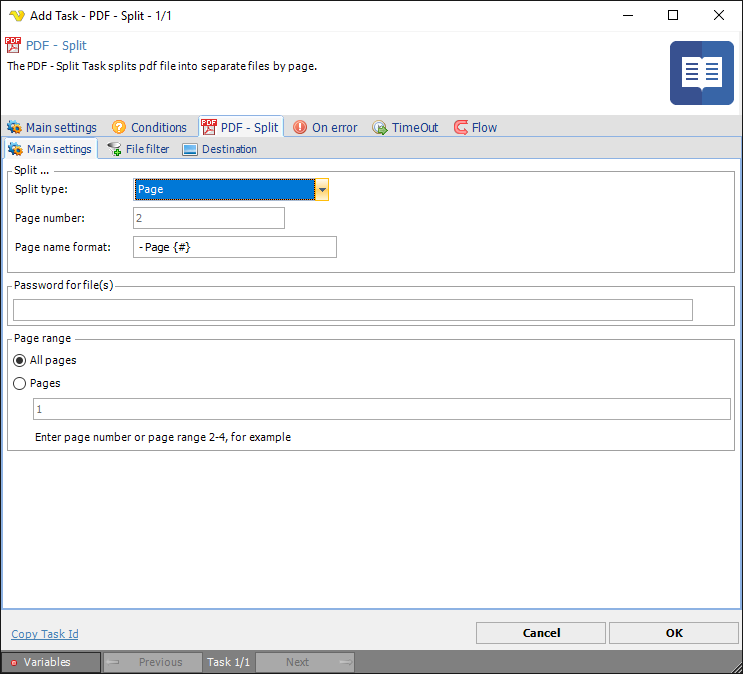This screenshot has height=674, width=743.
Task: Click the clock icon on the TimeOut tab
Action: click(380, 128)
